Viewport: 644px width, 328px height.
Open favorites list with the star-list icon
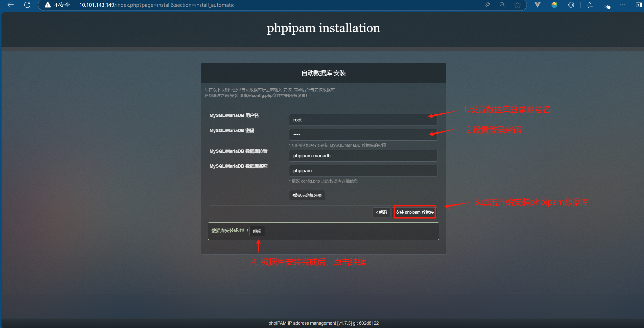point(589,5)
